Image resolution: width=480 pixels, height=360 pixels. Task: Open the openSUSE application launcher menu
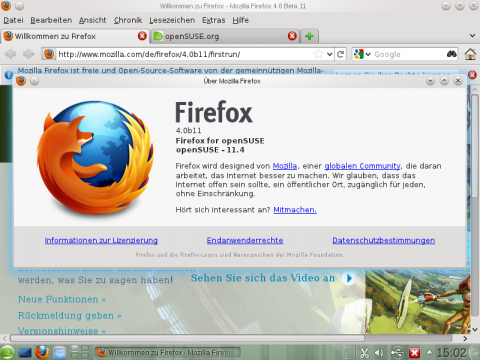coord(7,352)
